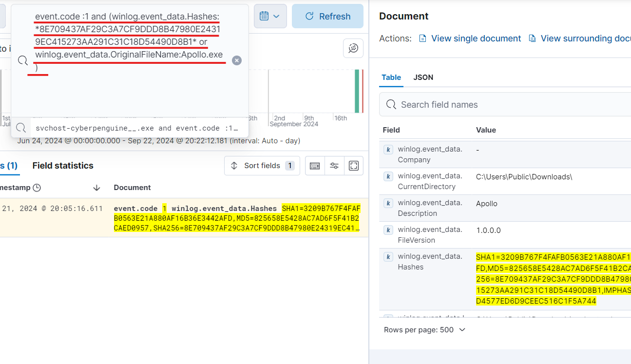
Task: Click the inspect icon above the histogram
Action: coord(353,48)
